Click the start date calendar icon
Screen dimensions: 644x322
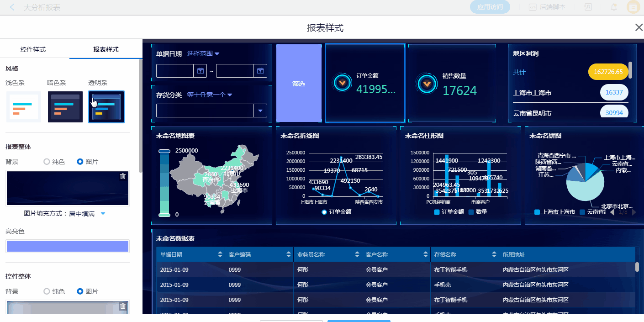tap(200, 71)
